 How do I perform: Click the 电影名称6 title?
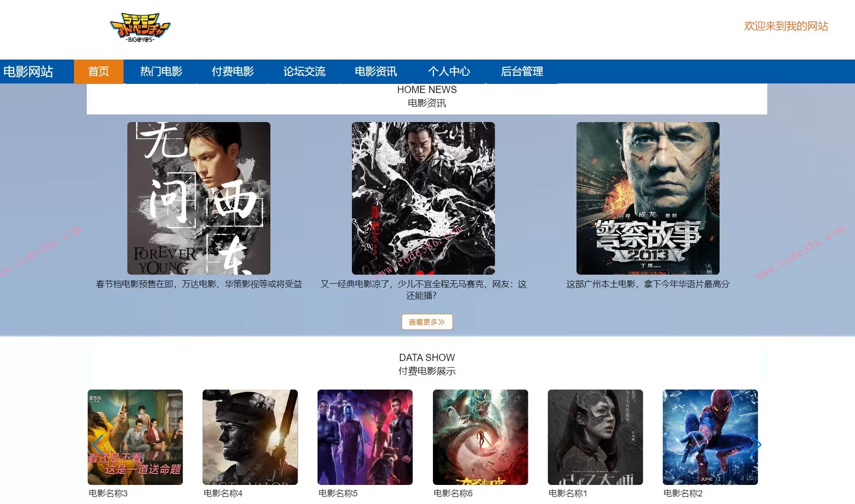click(x=453, y=494)
